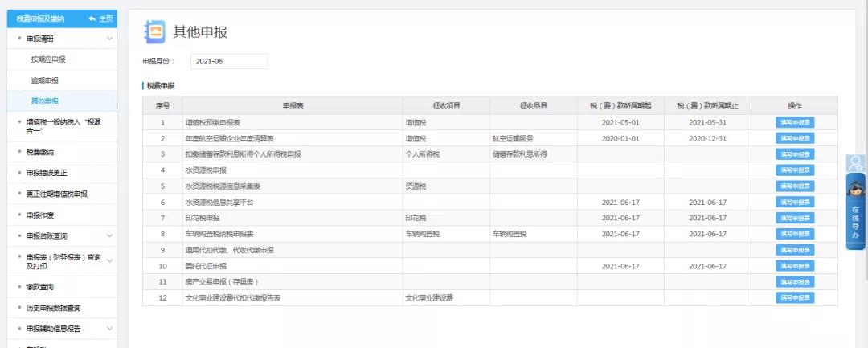The height and width of the screenshot is (348, 868).
Task: Click the 其他申报 notebook icon in header
Action: pos(154,31)
